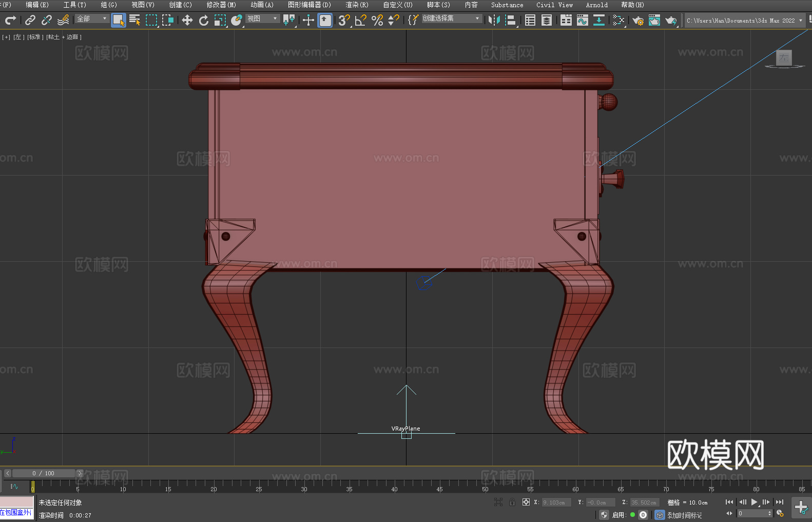
Task: Open the Schematic View icon
Action: (599, 20)
